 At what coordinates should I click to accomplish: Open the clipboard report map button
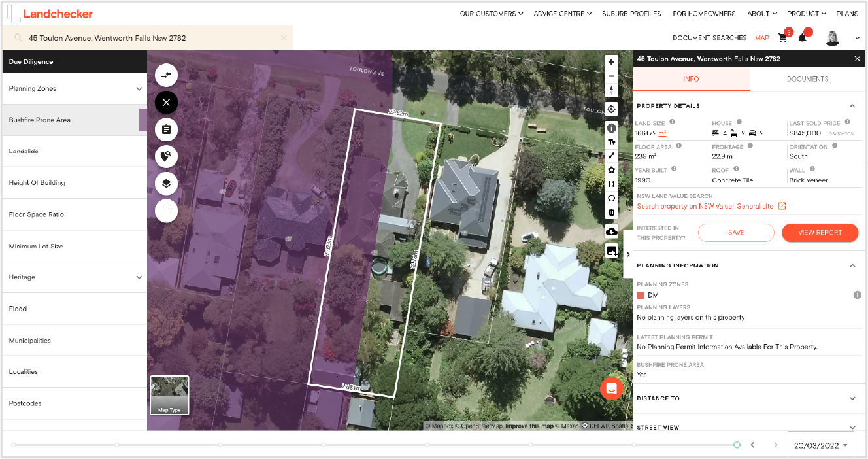(x=166, y=129)
